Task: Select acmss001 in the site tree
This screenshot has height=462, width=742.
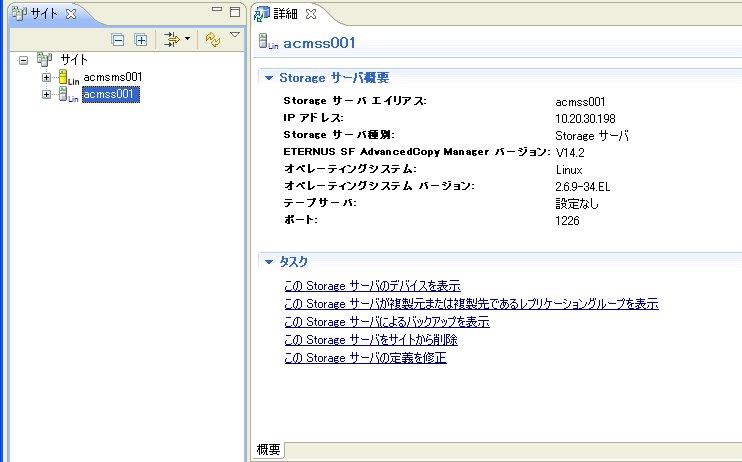Action: click(x=111, y=94)
